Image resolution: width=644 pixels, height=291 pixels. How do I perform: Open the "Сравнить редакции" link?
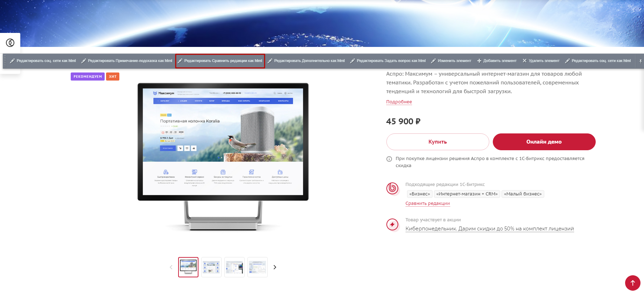pyautogui.click(x=428, y=203)
